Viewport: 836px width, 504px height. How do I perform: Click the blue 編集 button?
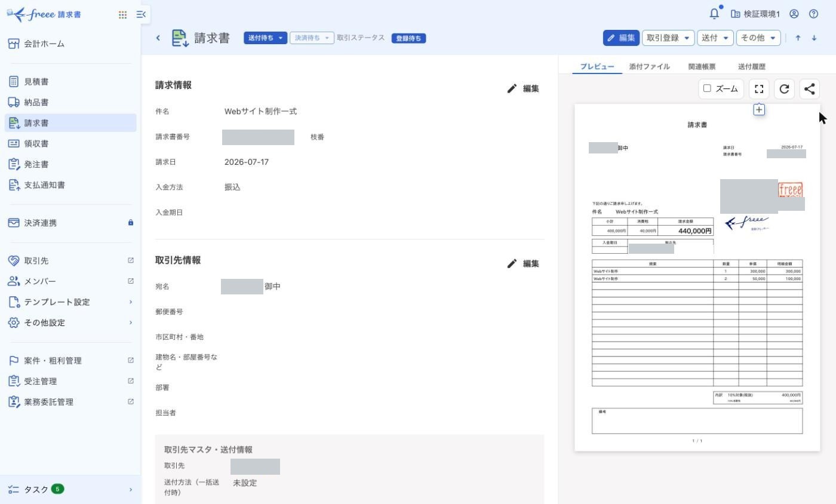tap(621, 38)
